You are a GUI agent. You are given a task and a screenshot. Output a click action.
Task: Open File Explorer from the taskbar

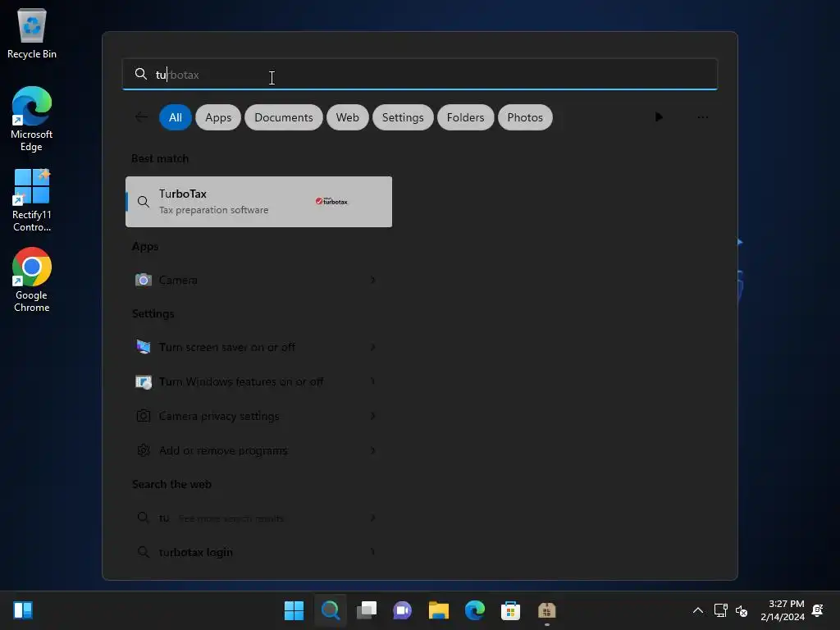tap(439, 610)
